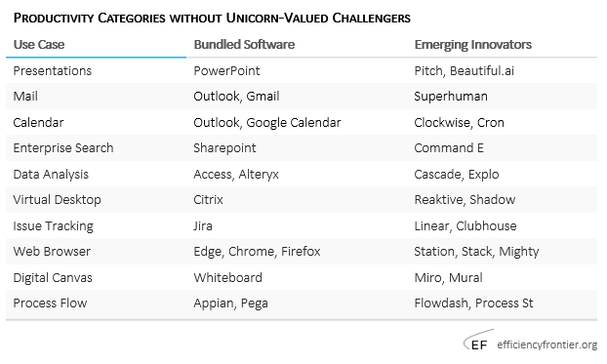This screenshot has height=364, width=607.
Task: Click the Emerging Innovators column header
Action: click(472, 45)
